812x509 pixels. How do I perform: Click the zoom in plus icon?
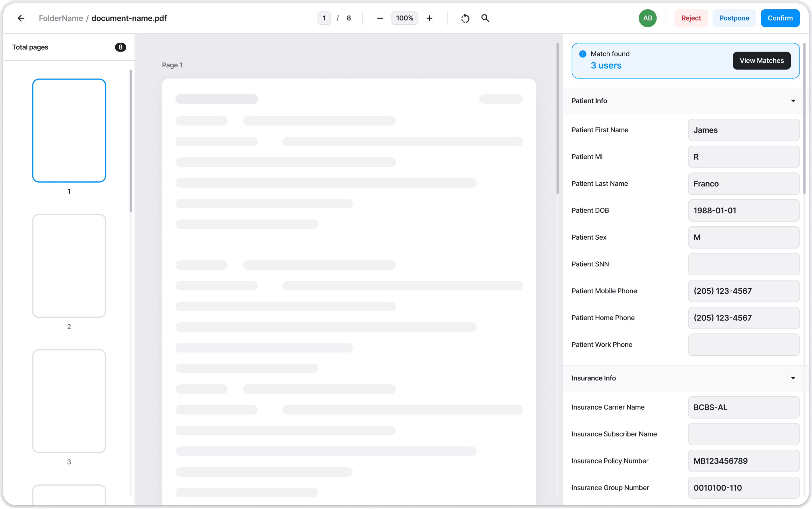click(429, 18)
